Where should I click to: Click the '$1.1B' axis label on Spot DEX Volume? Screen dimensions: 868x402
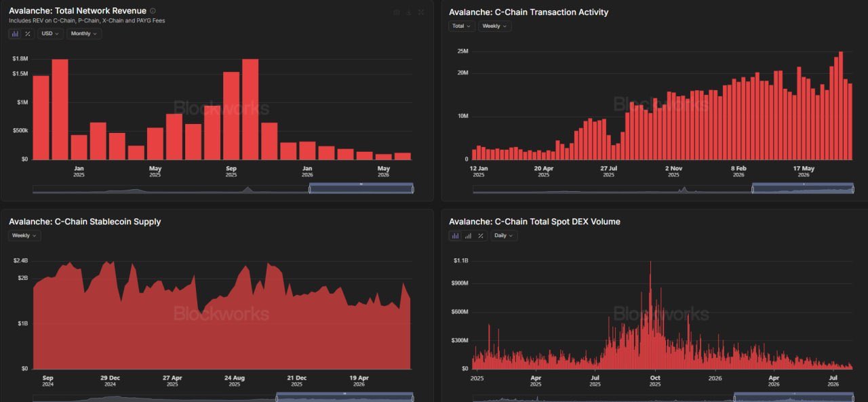[x=461, y=260]
